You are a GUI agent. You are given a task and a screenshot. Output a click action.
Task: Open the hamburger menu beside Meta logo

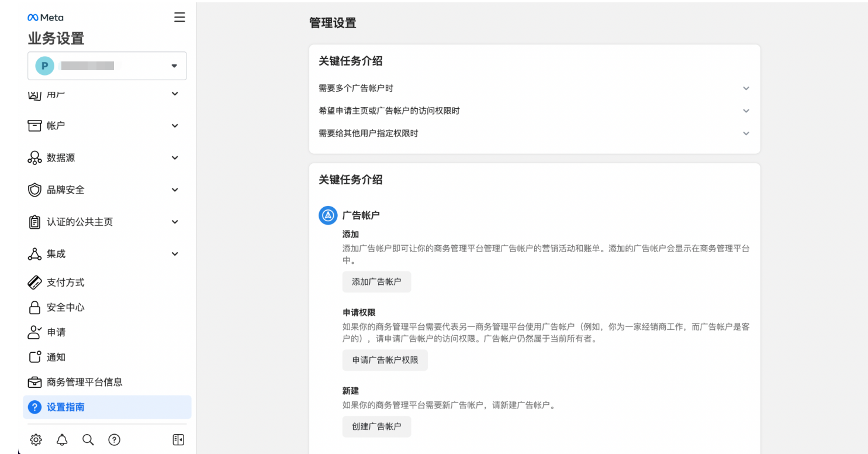tap(179, 18)
